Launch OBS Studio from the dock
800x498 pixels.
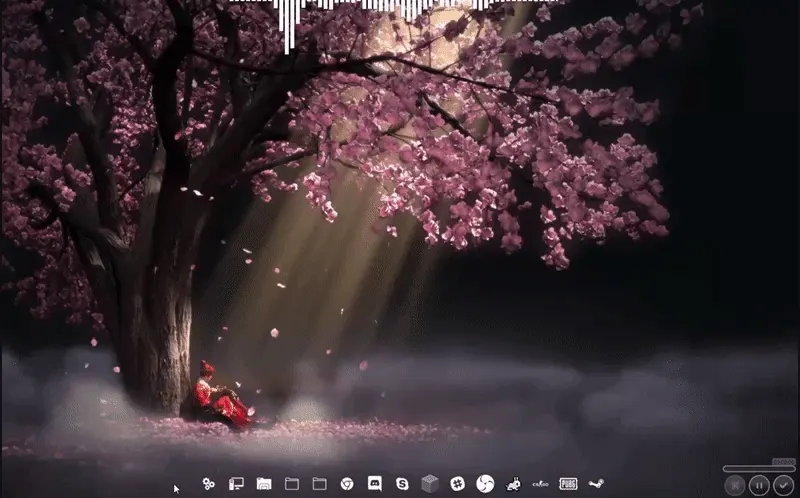(485, 484)
